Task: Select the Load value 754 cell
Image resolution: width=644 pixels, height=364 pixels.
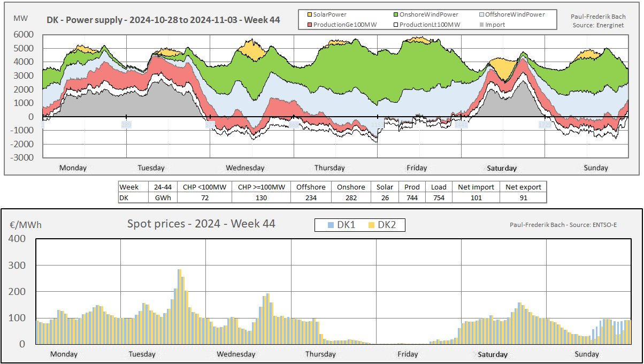Action: click(439, 198)
